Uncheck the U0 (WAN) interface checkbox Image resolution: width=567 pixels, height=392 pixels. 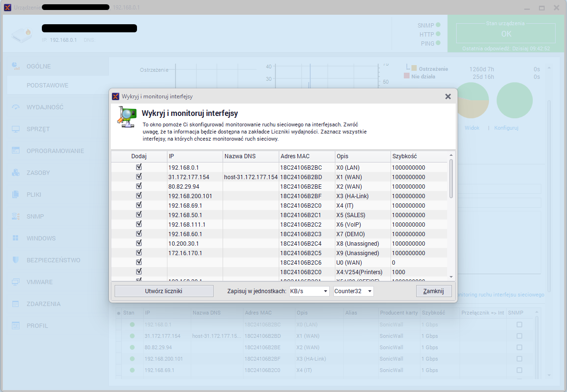tap(139, 262)
